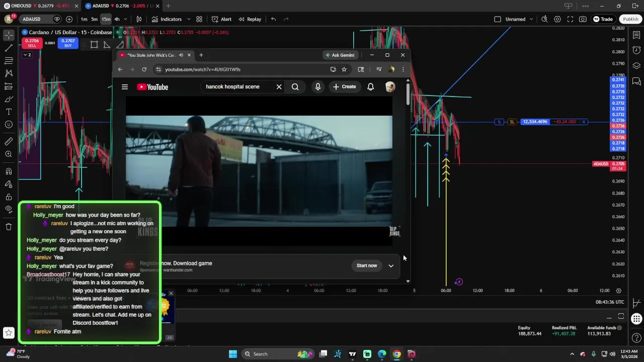
Task: Open the chart candle style selector
Action: tap(139, 19)
